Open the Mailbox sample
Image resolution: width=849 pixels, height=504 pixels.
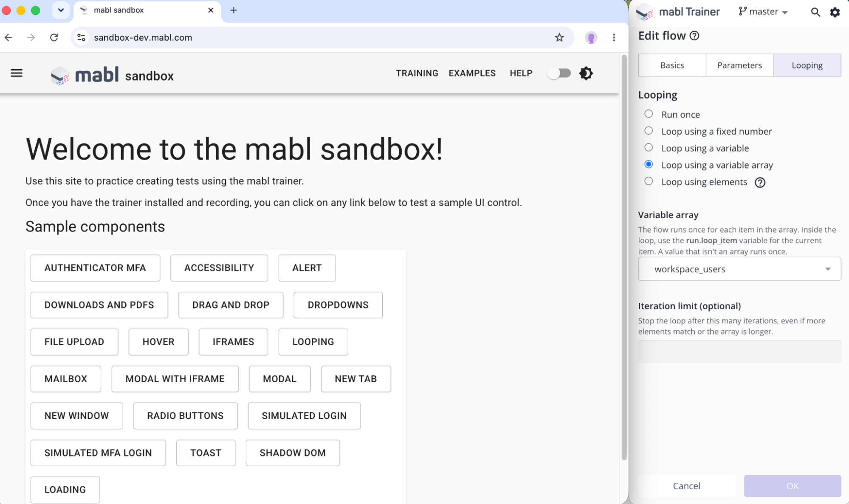tap(66, 379)
